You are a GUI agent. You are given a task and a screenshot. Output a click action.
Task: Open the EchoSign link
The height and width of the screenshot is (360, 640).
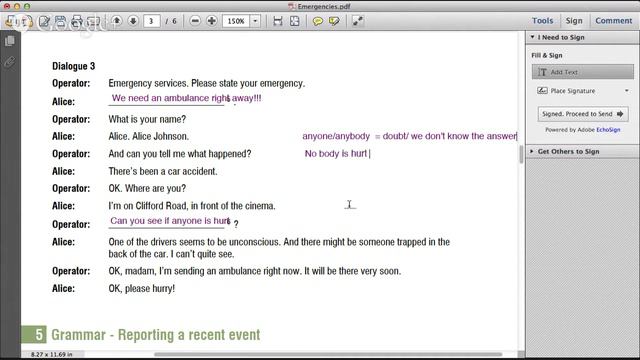coord(608,130)
